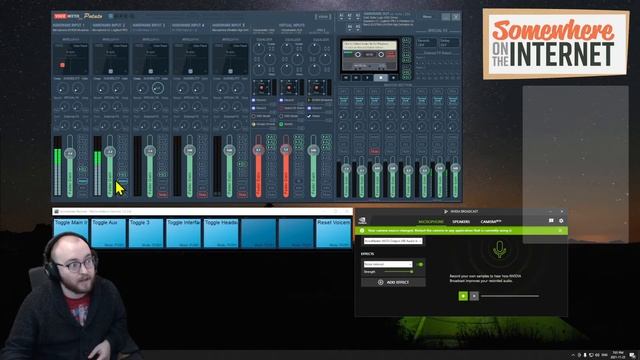Image resolution: width=640 pixels, height=360 pixels.
Task: Click the Toggle Headset macro button
Action: click(221, 233)
